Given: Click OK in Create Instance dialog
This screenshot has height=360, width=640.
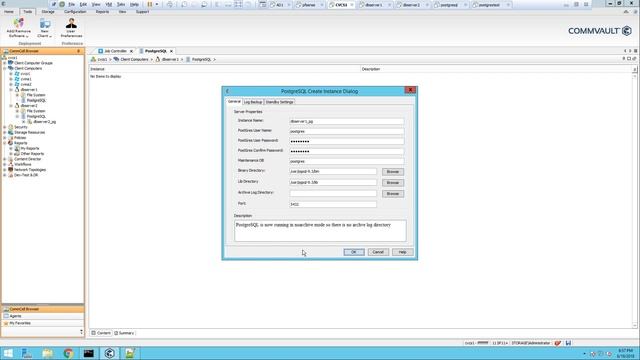Looking at the screenshot, I should click(x=354, y=252).
